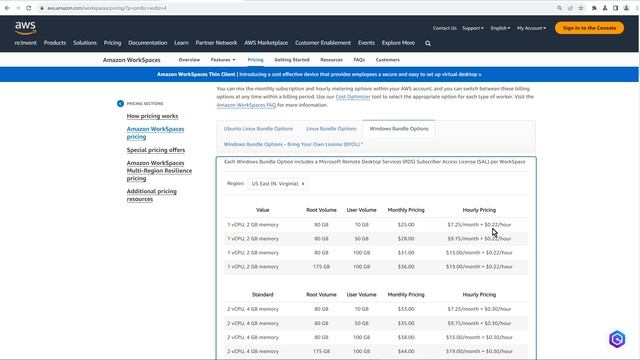Open the search magnifier in AWS navigation
640x360 pixels.
click(428, 43)
